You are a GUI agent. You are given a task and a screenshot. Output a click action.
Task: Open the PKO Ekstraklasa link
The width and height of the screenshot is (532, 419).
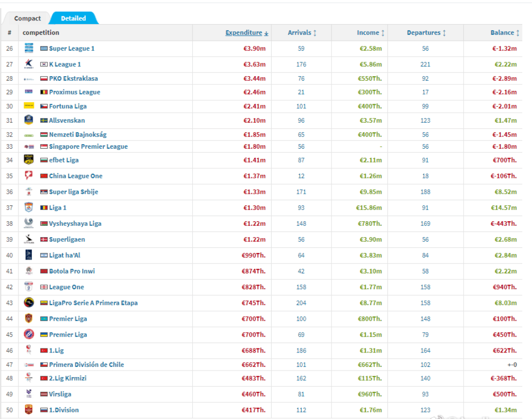[x=73, y=79]
